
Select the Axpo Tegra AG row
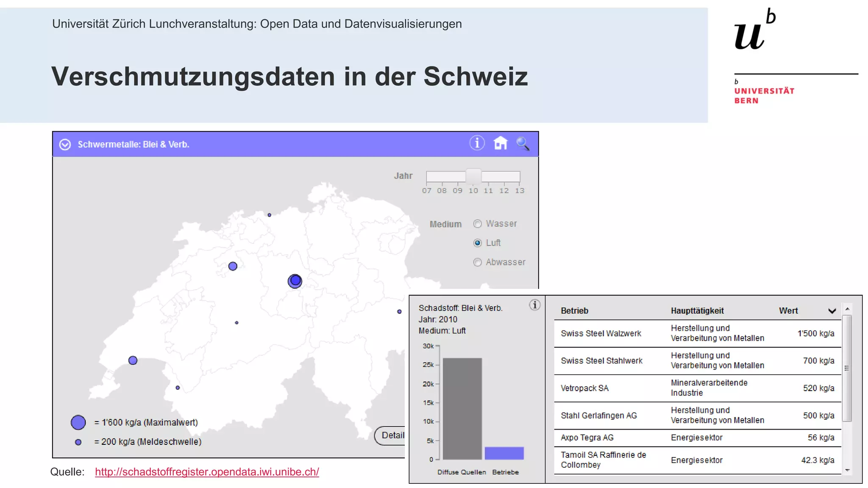pyautogui.click(x=698, y=438)
